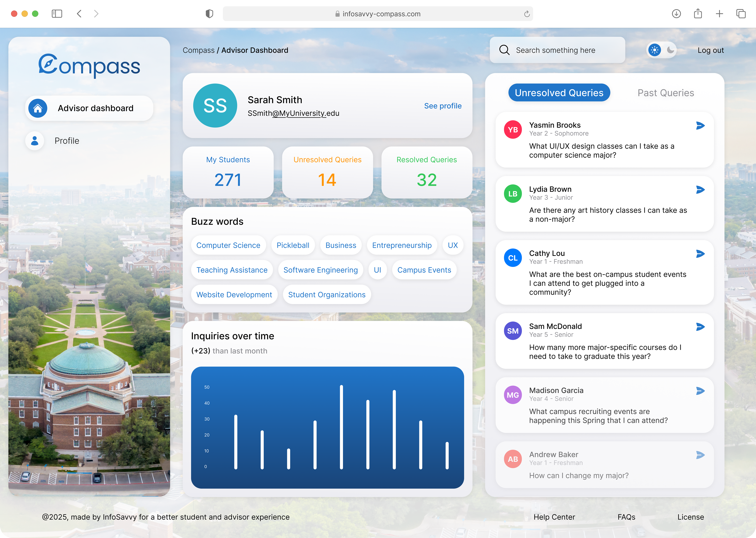Image resolution: width=756 pixels, height=538 pixels.
Task: Click the SSmith@MyUniversity.edu email address
Action: click(x=293, y=113)
